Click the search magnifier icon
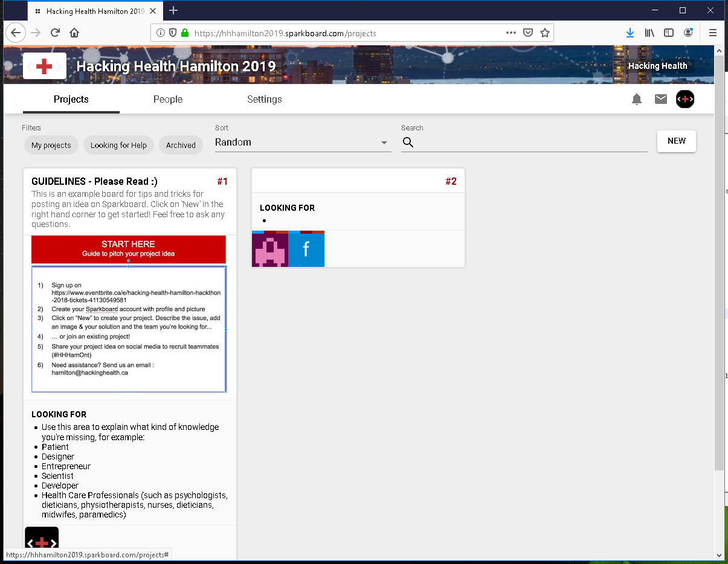Image resolution: width=728 pixels, height=564 pixels. [x=408, y=143]
